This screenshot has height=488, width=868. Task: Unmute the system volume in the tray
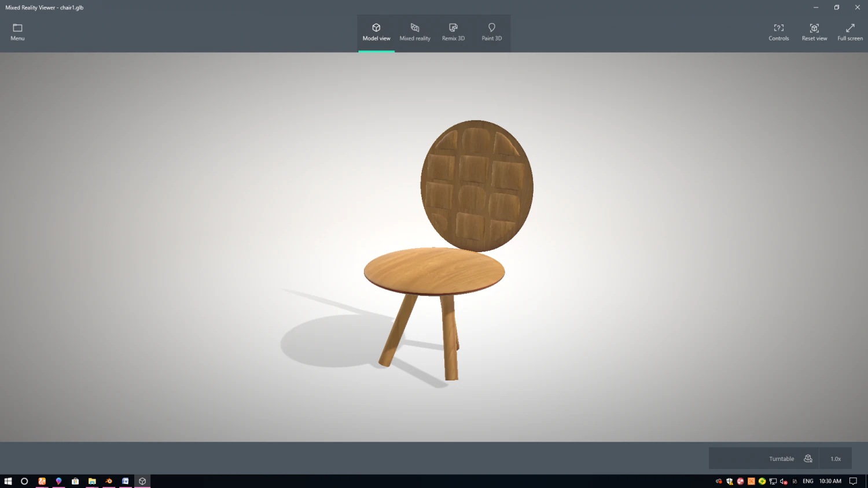click(x=782, y=481)
